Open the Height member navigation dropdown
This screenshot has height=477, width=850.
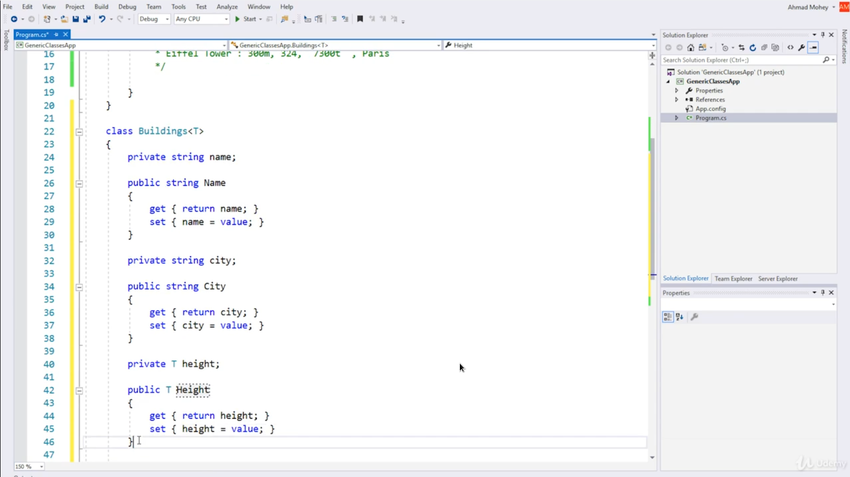[x=550, y=46]
